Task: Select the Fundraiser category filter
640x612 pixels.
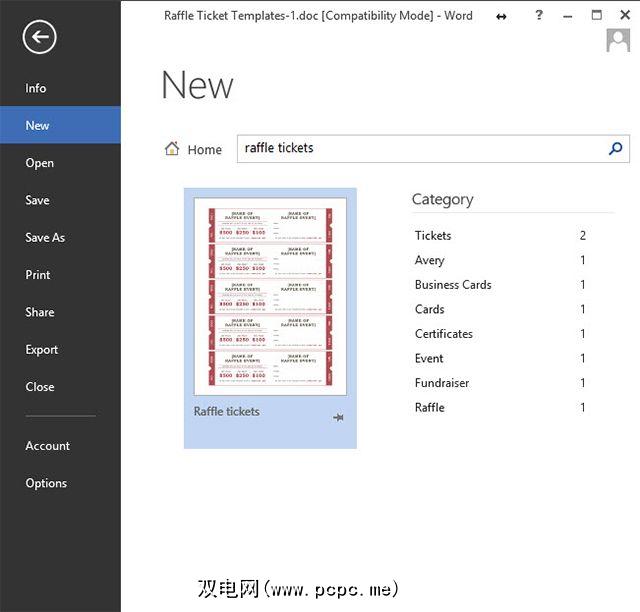Action: 442,383
